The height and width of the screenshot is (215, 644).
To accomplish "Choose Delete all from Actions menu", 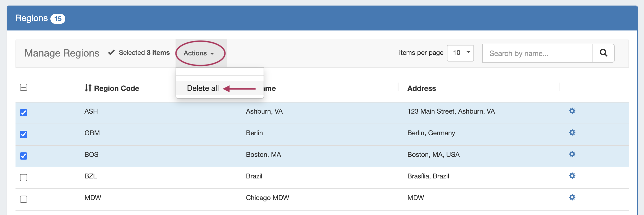I will [203, 88].
